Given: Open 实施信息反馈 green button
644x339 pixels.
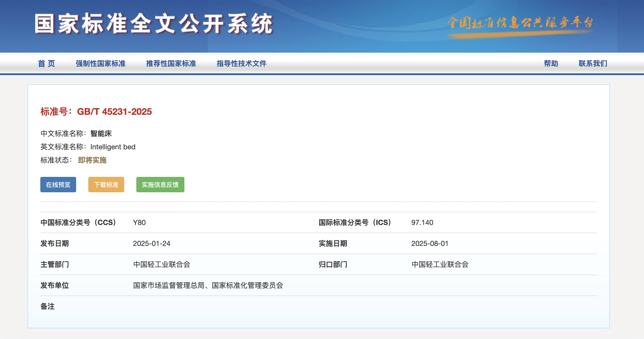Looking at the screenshot, I should click(160, 185).
